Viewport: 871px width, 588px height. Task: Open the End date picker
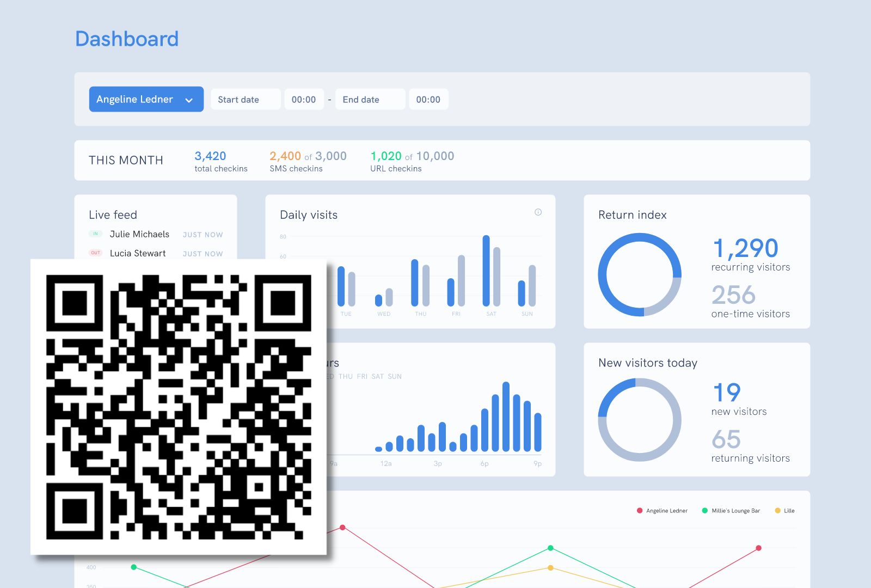370,99
